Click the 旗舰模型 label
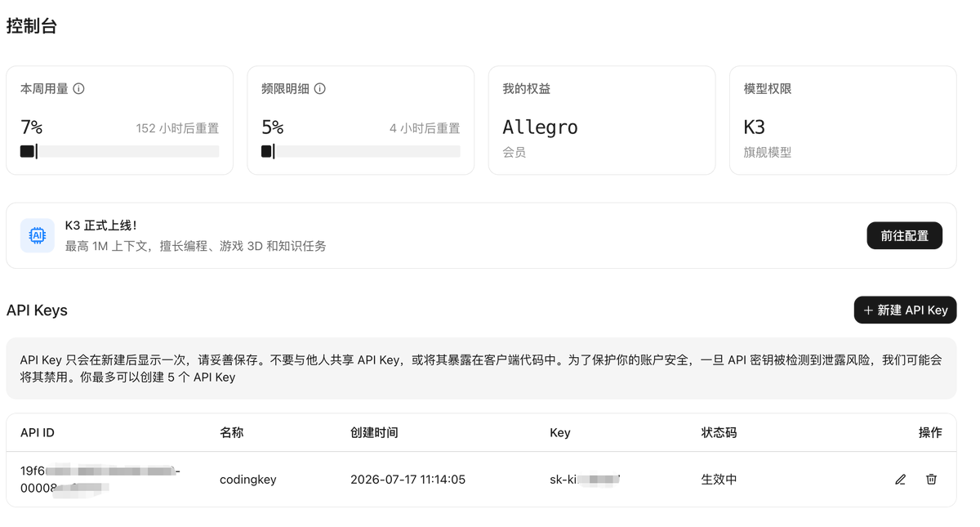Screen dimensions: 980x527 click(x=768, y=152)
